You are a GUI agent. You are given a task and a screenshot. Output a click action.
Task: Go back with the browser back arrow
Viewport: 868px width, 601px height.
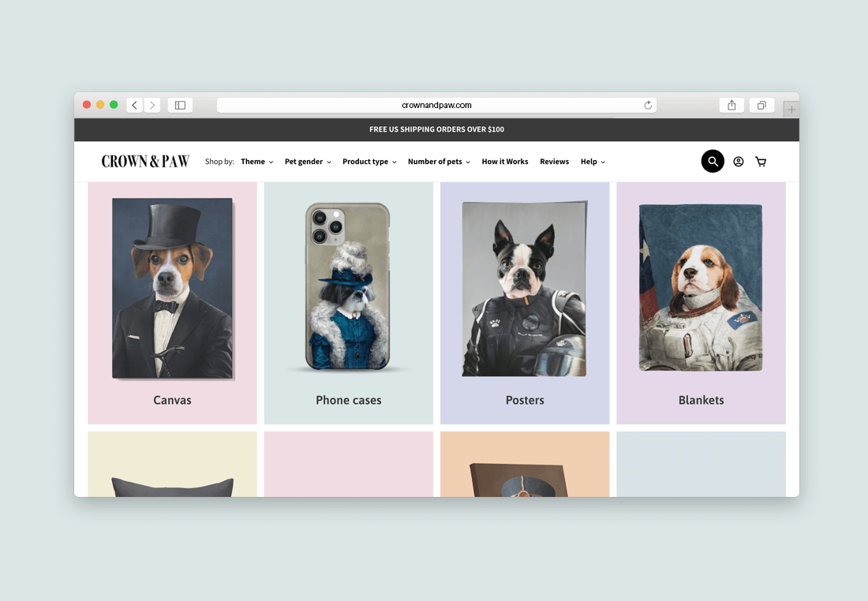(134, 105)
